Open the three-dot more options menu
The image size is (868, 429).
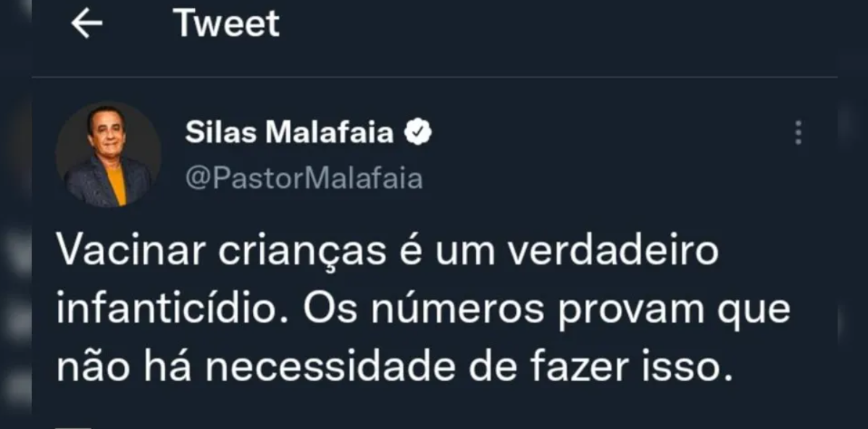point(798,133)
